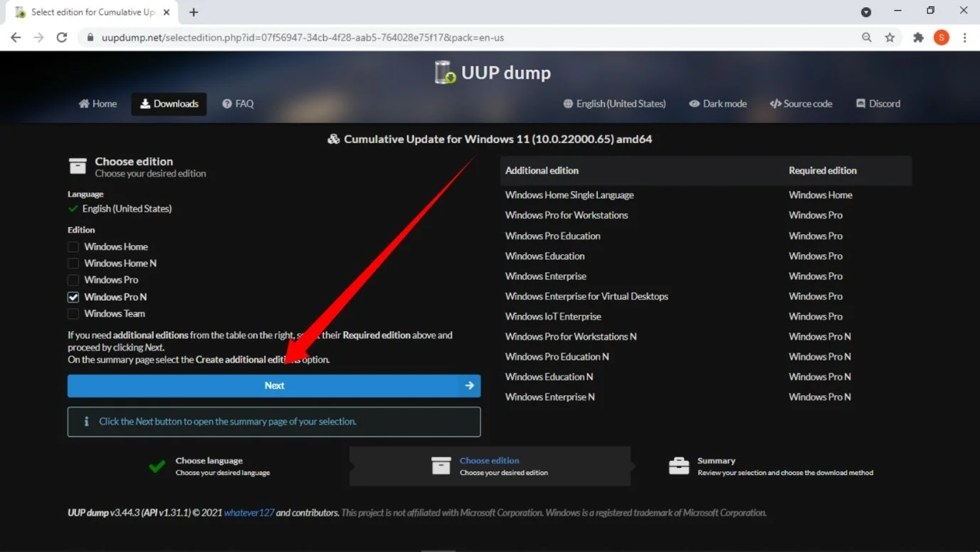
Task: Click the forward navigation arrow
Action: tap(38, 38)
